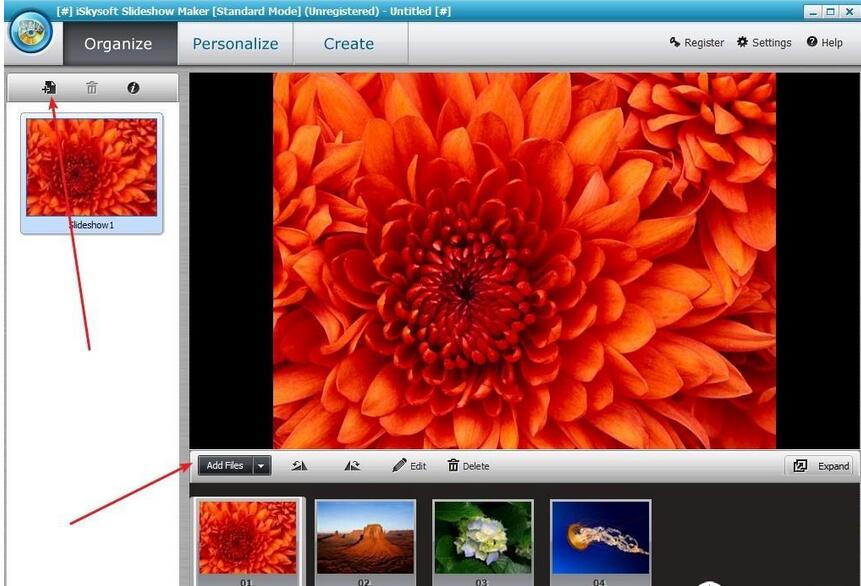Select the white flower thumbnail 03
The width and height of the screenshot is (861, 586).
click(x=484, y=537)
